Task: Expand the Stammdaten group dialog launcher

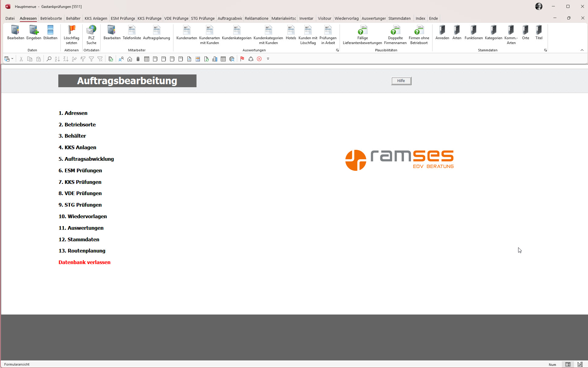Action: (545, 50)
